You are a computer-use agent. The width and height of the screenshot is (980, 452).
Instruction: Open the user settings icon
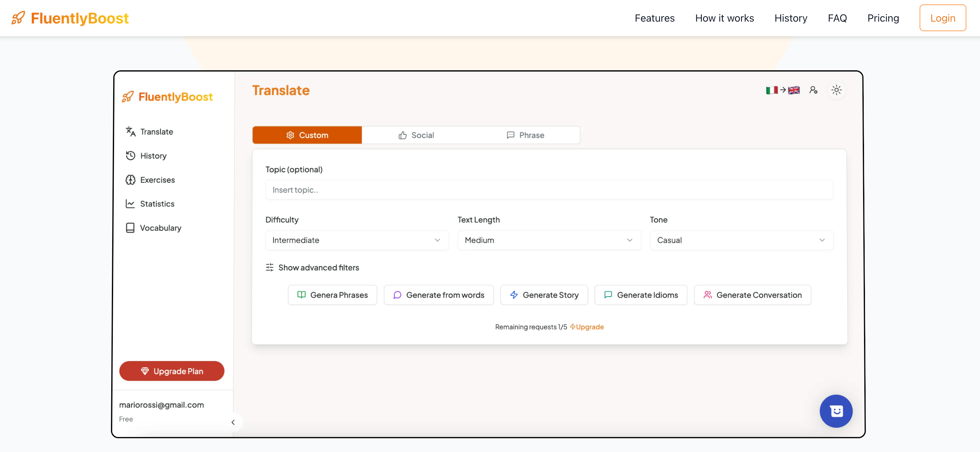[x=813, y=90]
